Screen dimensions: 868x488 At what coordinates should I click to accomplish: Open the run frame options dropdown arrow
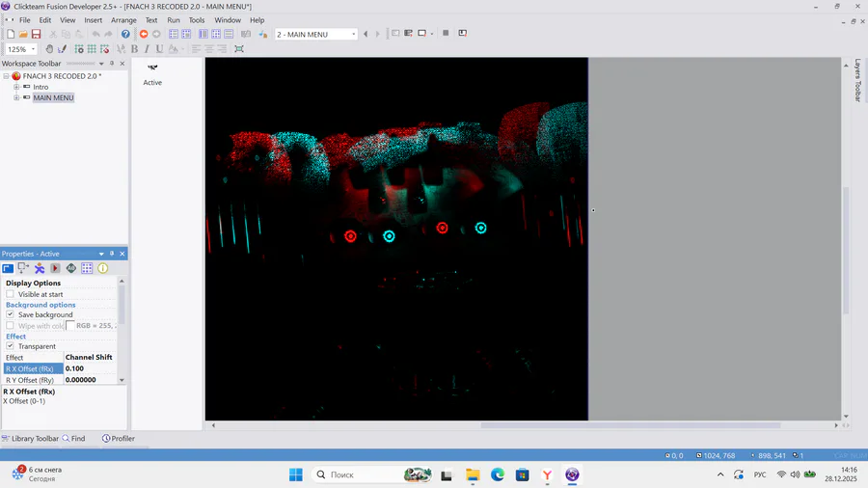click(x=432, y=34)
